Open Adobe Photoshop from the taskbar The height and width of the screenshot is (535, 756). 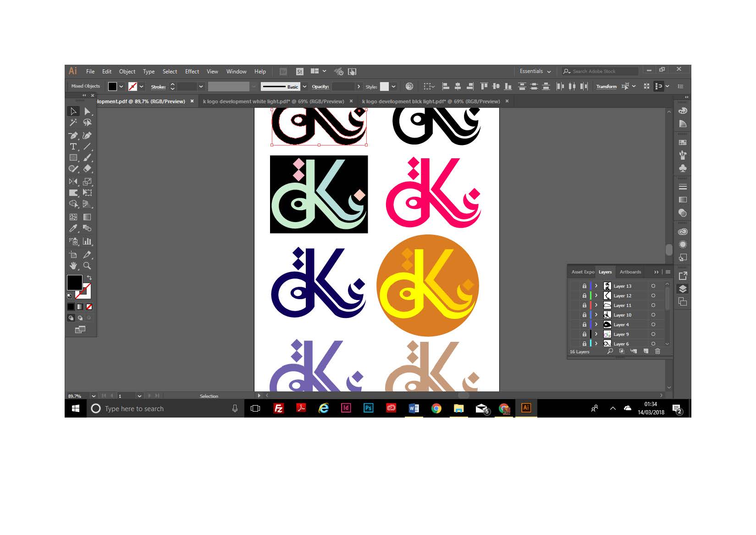(368, 408)
